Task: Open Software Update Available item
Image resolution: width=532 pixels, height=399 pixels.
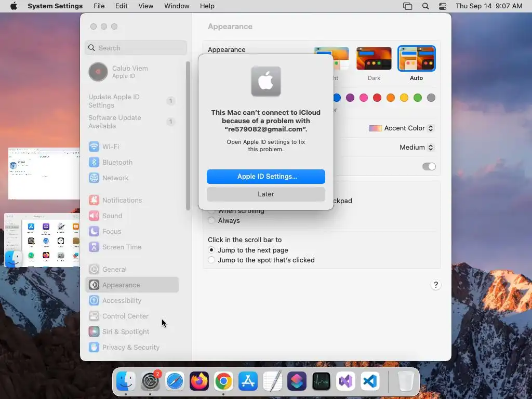Action: click(x=131, y=122)
